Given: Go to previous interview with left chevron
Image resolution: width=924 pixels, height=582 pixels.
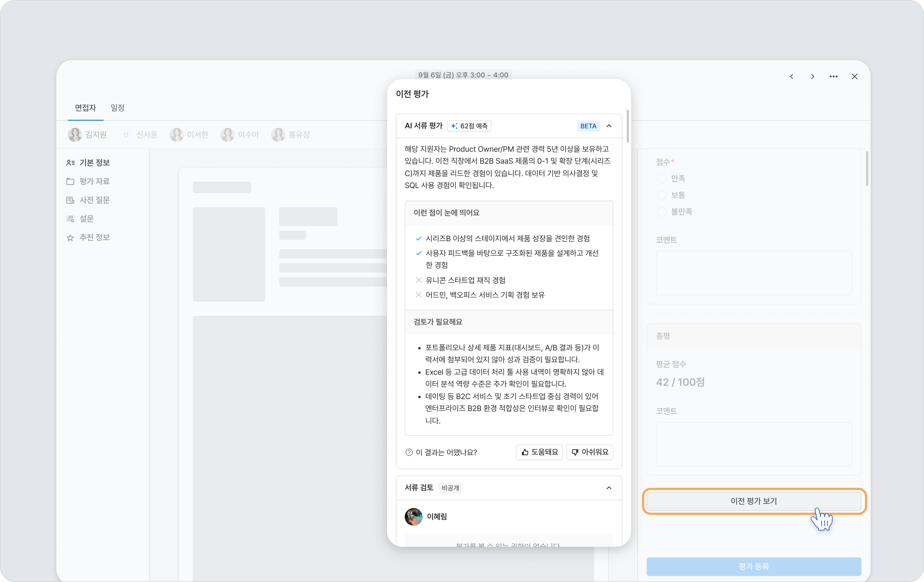Looking at the screenshot, I should (791, 76).
